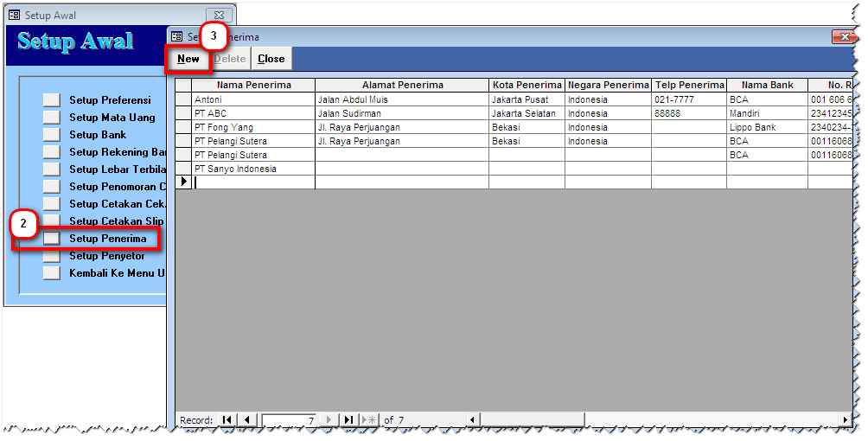Go to the last record in navigator

[x=348, y=420]
